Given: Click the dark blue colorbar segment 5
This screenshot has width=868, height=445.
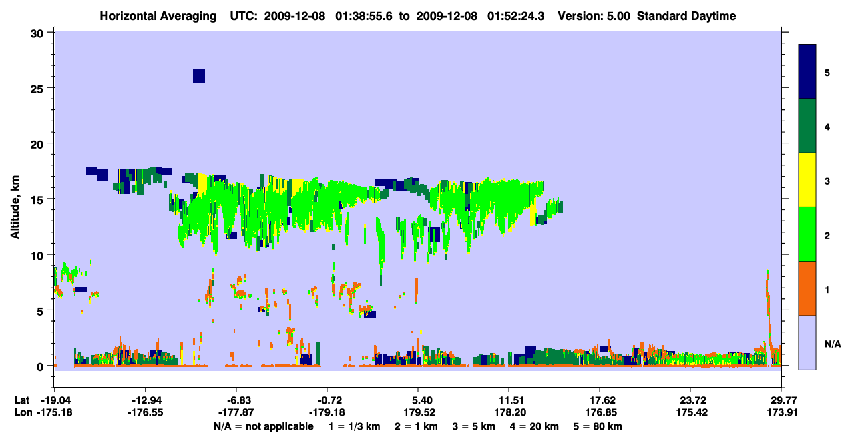Looking at the screenshot, I should 807,72.
